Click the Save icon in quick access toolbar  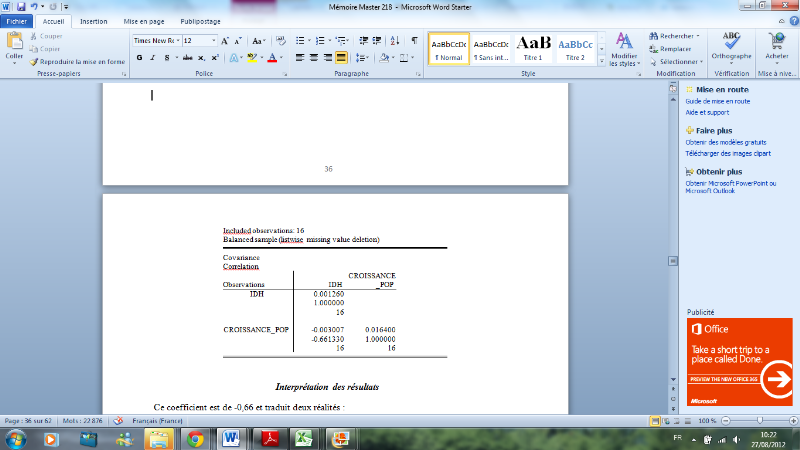tap(21, 6)
